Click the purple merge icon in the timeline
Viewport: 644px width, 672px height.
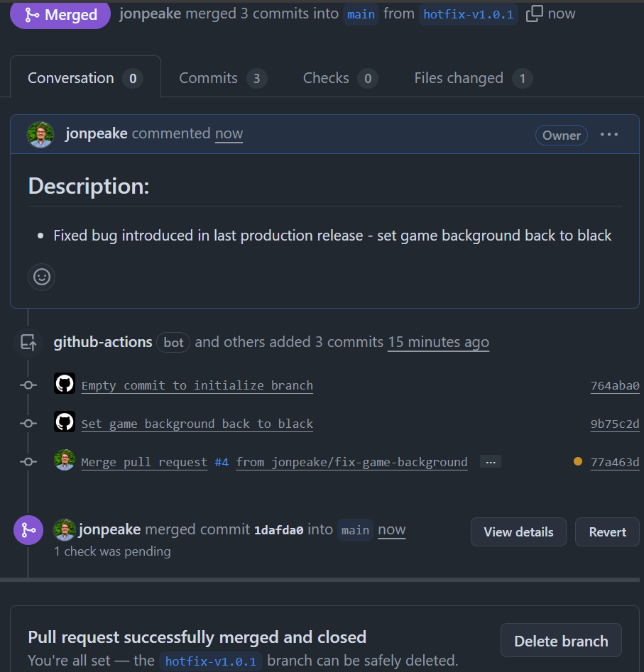point(28,530)
